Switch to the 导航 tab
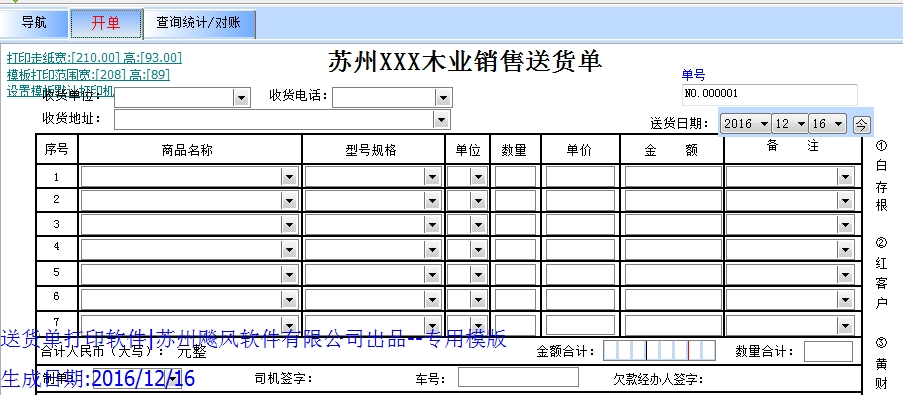 click(34, 23)
